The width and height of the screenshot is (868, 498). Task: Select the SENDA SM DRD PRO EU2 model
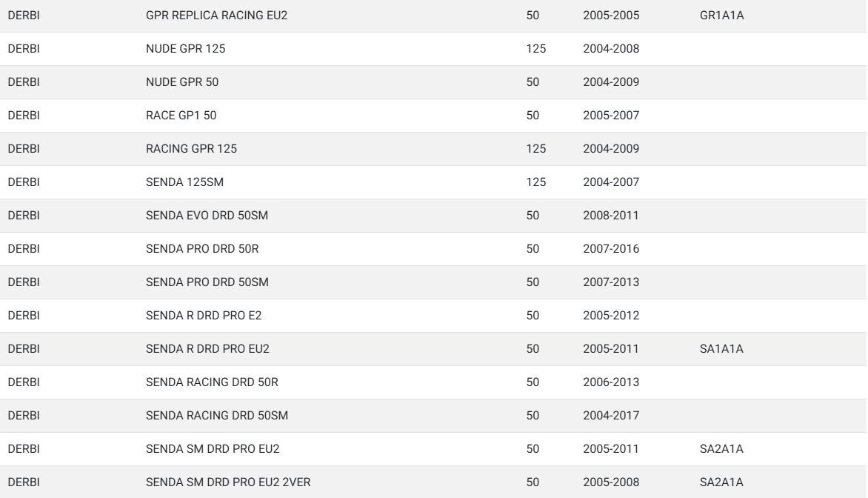(212, 448)
